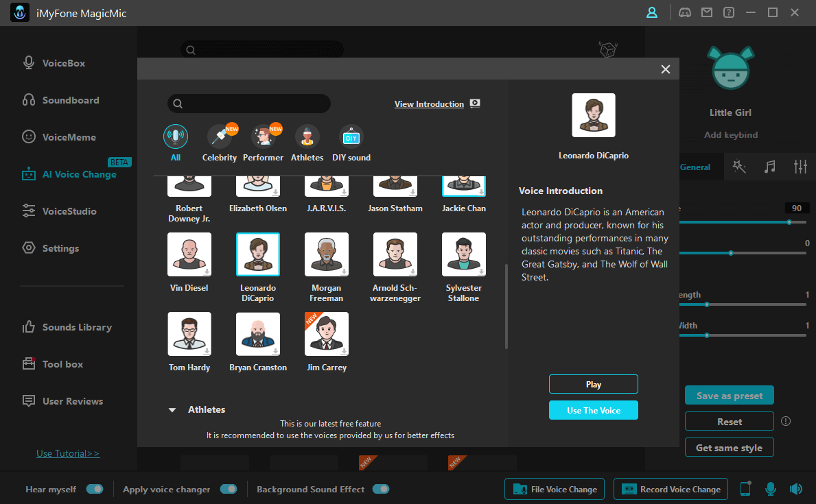
Task: Select the All voice category
Action: point(176,143)
